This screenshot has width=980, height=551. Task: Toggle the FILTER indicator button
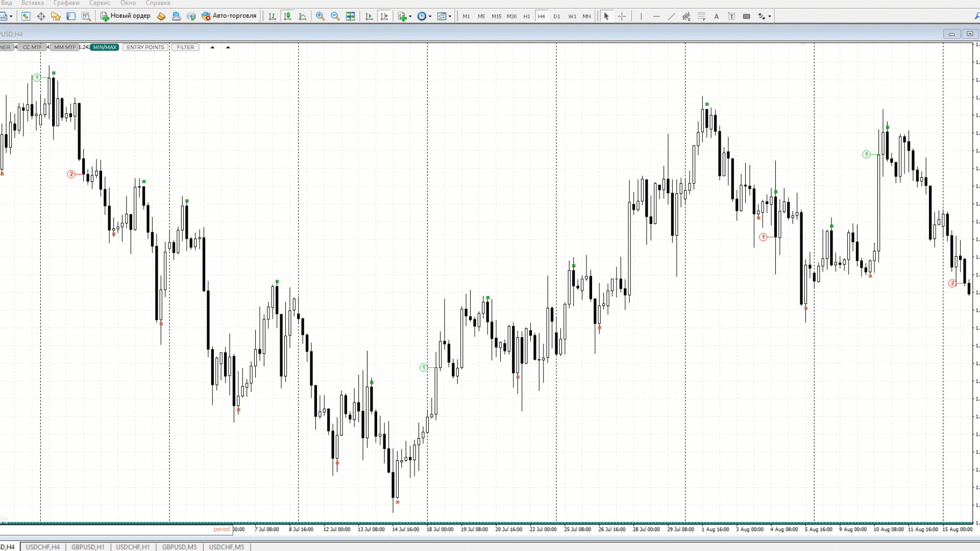pos(185,47)
